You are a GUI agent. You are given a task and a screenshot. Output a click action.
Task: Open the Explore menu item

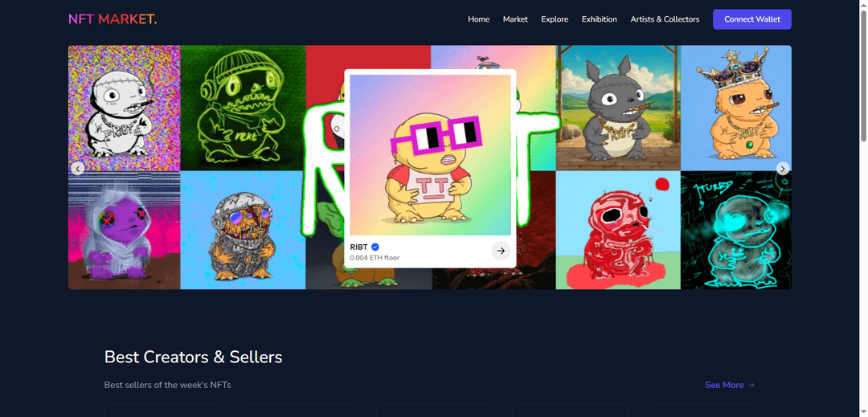pyautogui.click(x=555, y=19)
